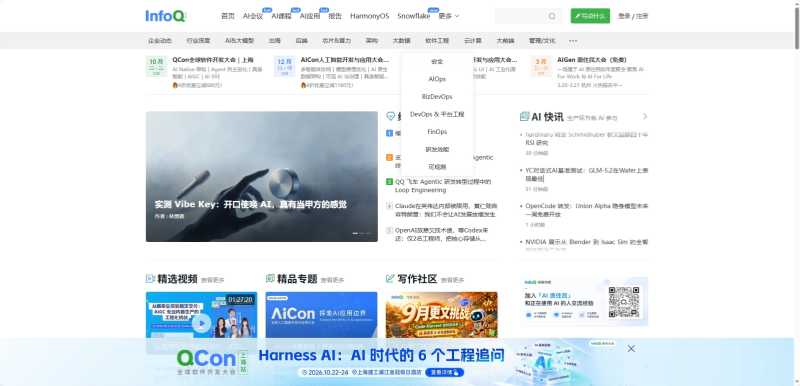This screenshot has width=800, height=386.
Task: Click the search magnifier icon
Action: (552, 16)
